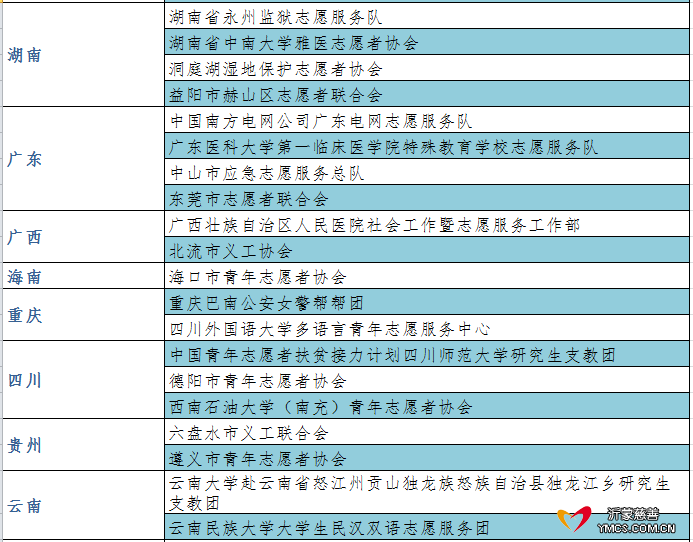Click the row 中国青年志愿者扶贫接力计划四川师范大学研究生支教团
Viewport: 693px width, 542px height.
pos(427,354)
